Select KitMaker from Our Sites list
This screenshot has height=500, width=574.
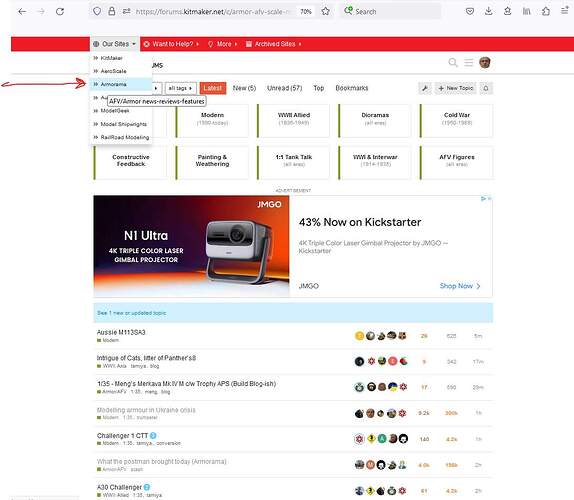tap(111, 58)
